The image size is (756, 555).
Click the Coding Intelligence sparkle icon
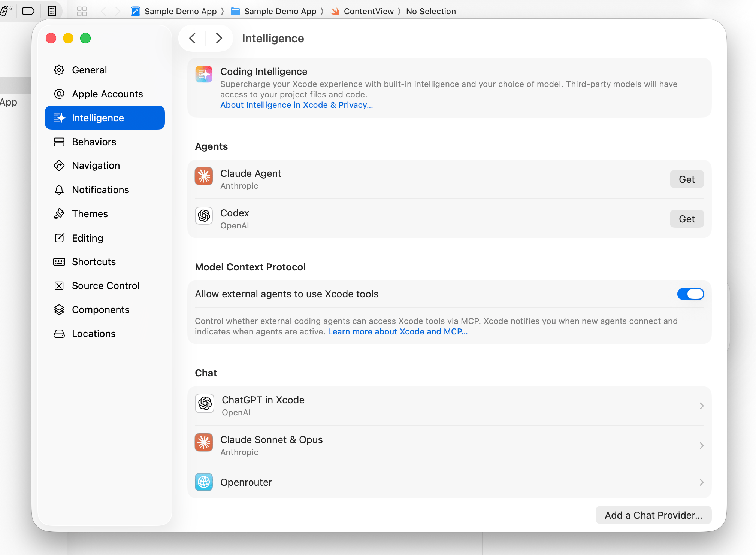pyautogui.click(x=204, y=74)
